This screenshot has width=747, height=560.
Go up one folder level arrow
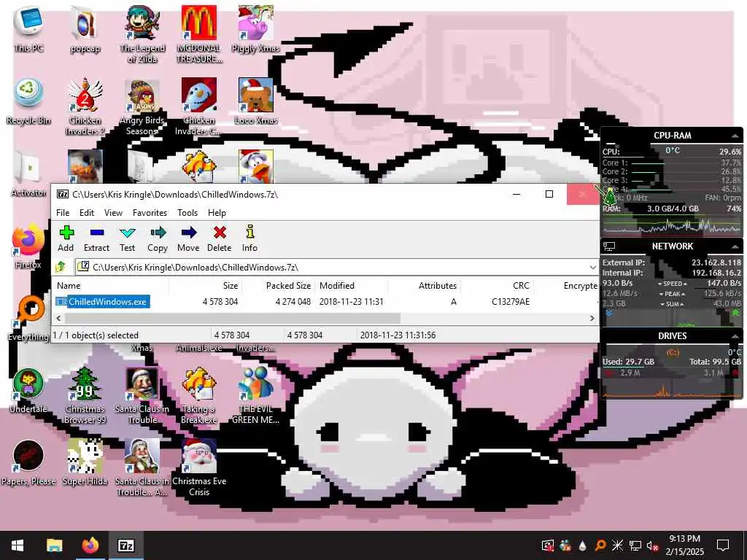61,267
